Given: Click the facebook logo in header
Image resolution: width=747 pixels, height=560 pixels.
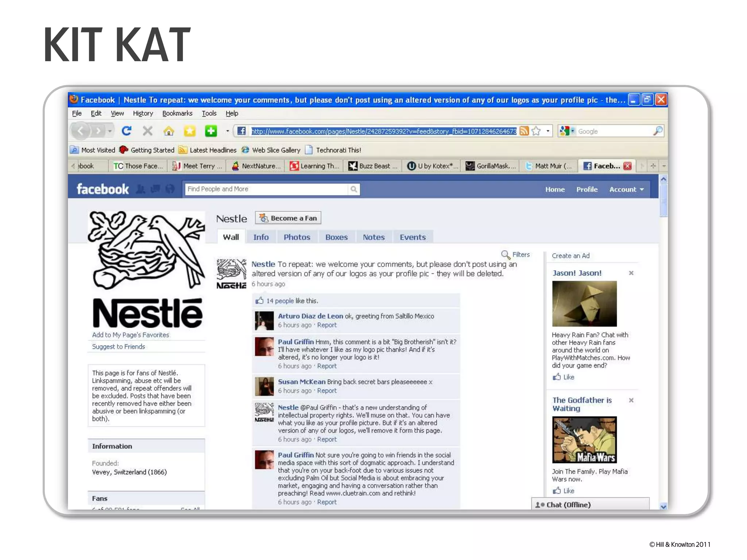Looking at the screenshot, I should pyautogui.click(x=102, y=189).
